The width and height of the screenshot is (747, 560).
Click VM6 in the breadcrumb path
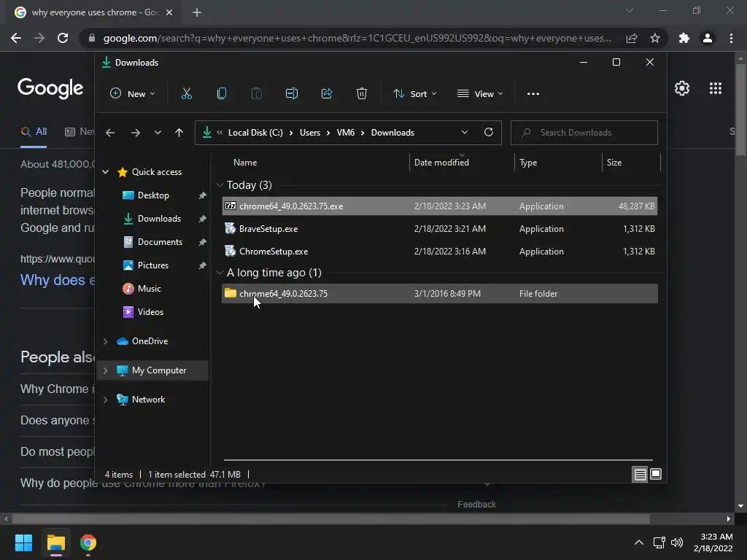tap(345, 133)
